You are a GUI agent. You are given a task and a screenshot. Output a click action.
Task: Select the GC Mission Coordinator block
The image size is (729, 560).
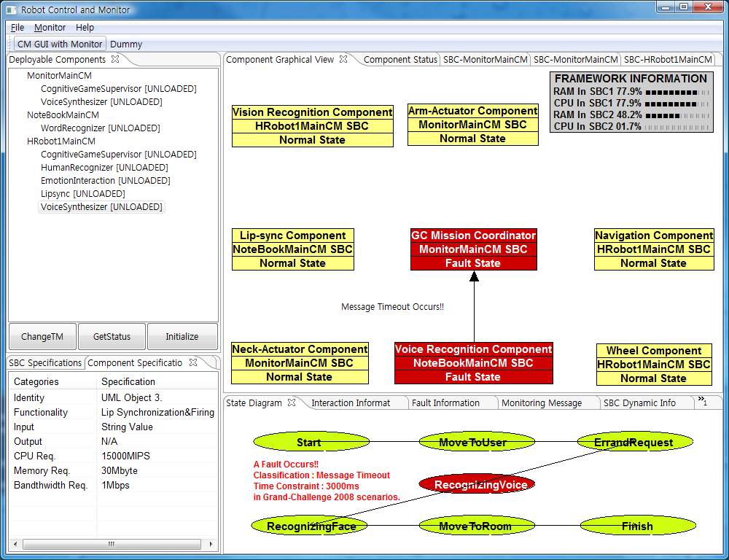pos(473,249)
